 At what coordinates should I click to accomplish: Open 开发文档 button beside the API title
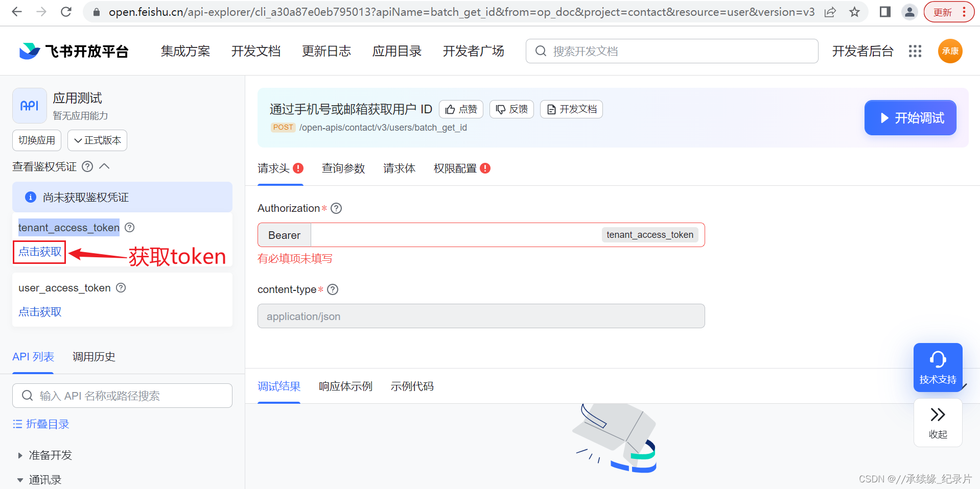pos(571,109)
